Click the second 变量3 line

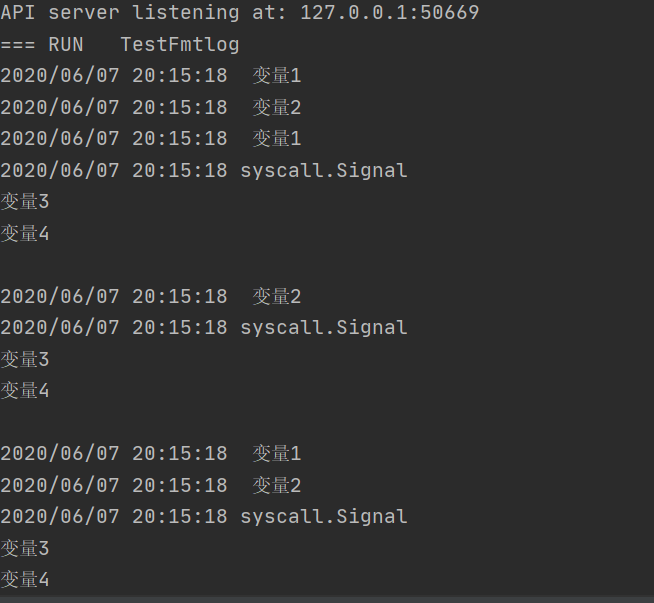25,359
